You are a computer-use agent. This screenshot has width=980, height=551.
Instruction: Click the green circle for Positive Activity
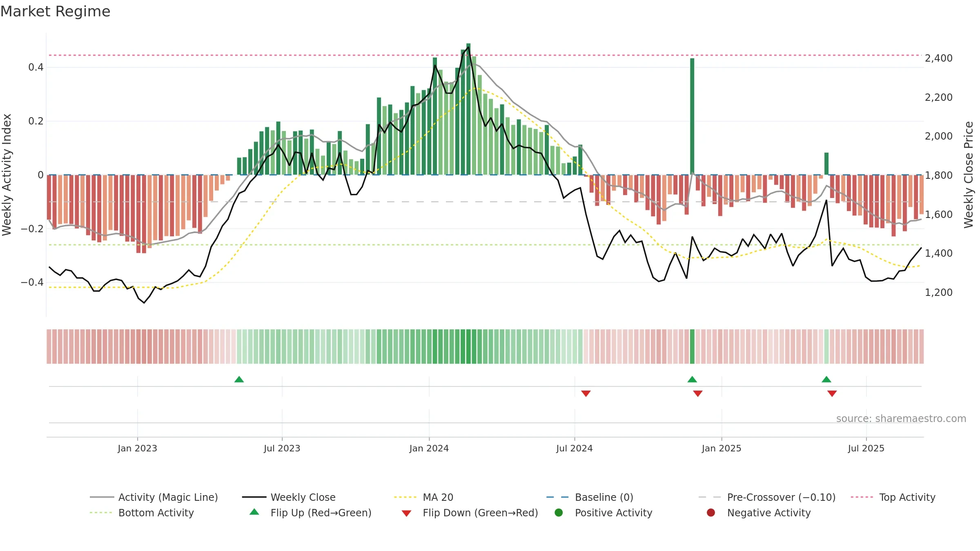click(559, 512)
